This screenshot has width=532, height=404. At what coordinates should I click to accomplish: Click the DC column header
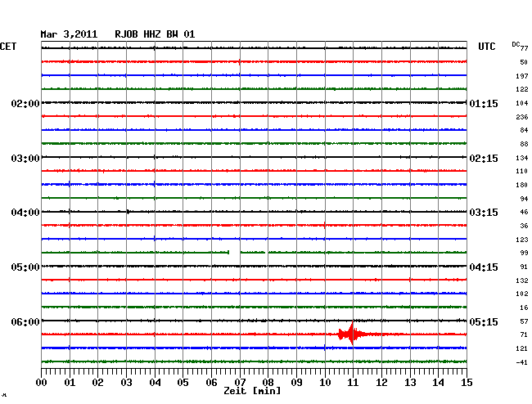coord(516,44)
